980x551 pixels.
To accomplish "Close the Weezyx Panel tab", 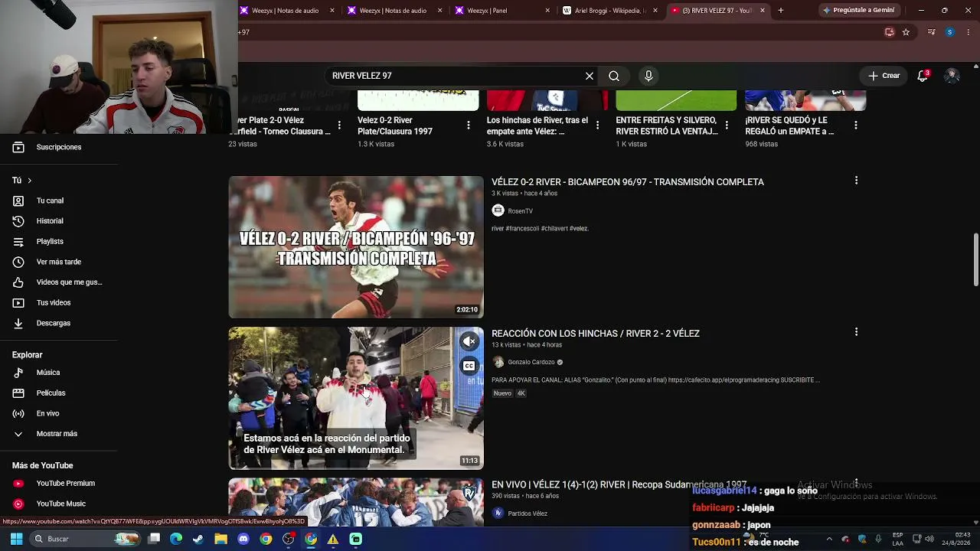I will pyautogui.click(x=547, y=11).
